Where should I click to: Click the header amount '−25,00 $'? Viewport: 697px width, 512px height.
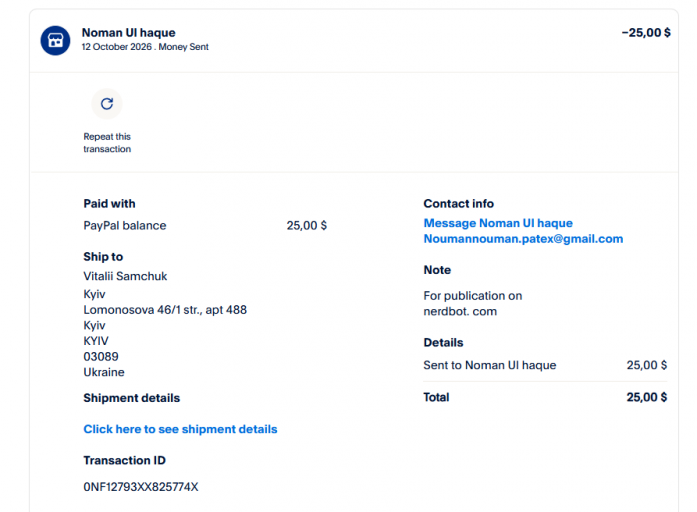point(646,32)
